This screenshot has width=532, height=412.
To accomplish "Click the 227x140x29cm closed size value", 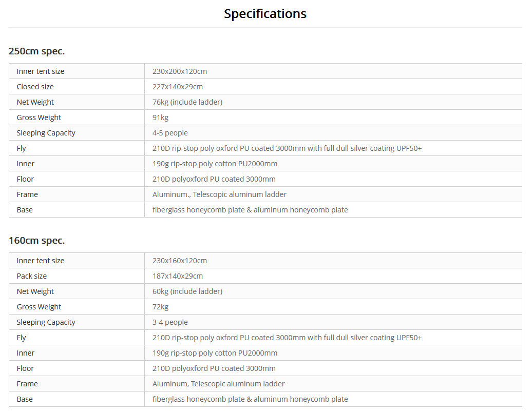I will (x=178, y=87).
